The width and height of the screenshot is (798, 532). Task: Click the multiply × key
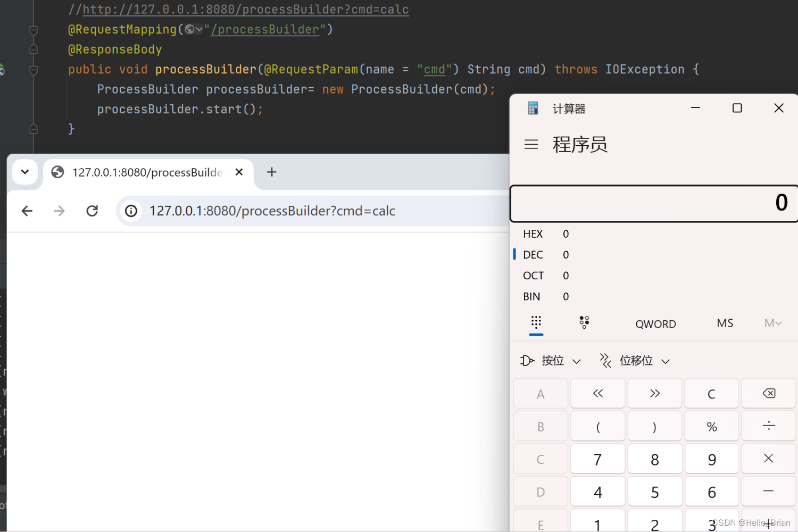click(769, 459)
